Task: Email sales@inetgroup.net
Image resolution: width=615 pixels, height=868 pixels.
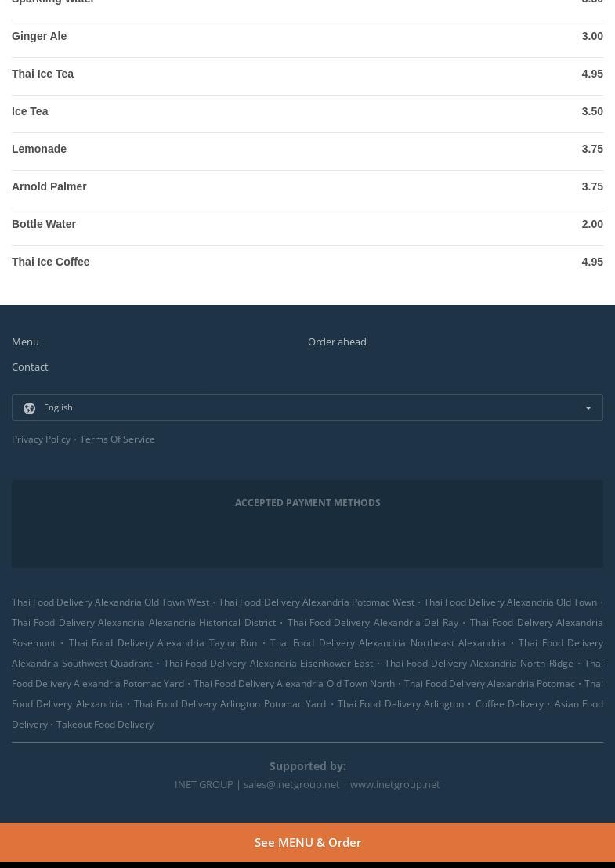Action: click(291, 784)
